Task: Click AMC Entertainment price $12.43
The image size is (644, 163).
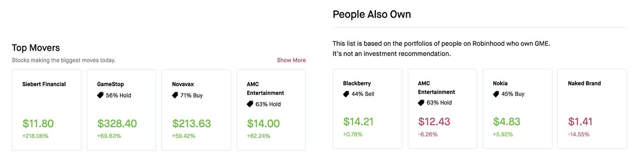Action: [434, 121]
